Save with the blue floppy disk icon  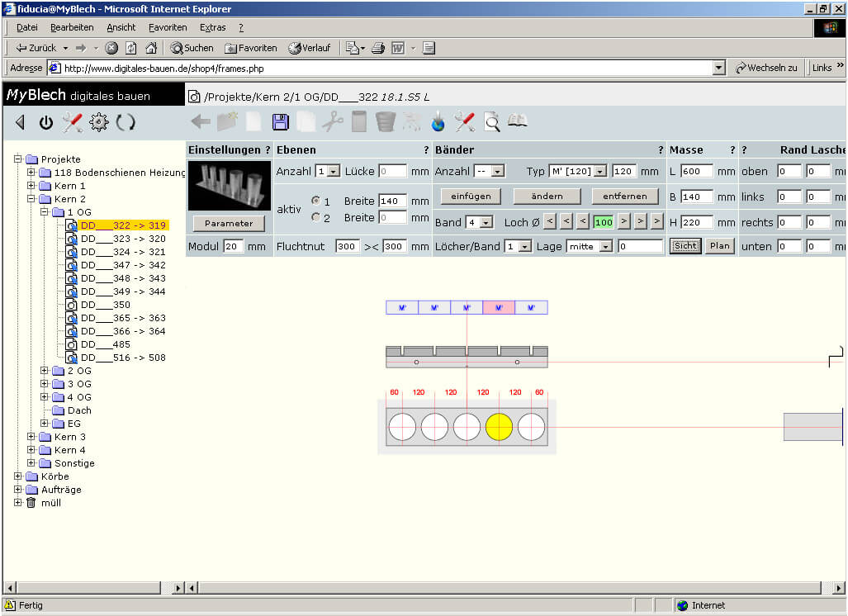[280, 122]
